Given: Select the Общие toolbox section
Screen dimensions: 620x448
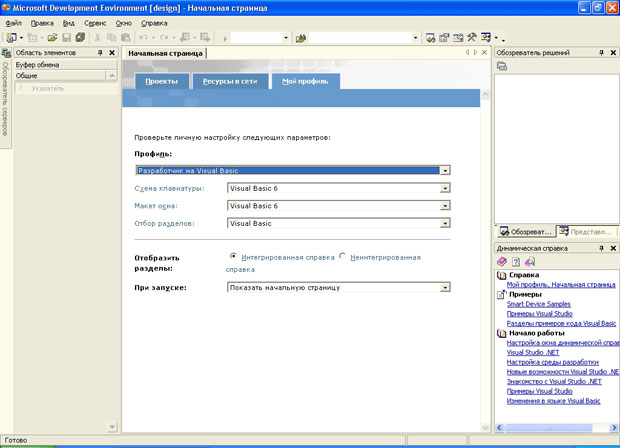Looking at the screenshot, I should click(x=60, y=76).
